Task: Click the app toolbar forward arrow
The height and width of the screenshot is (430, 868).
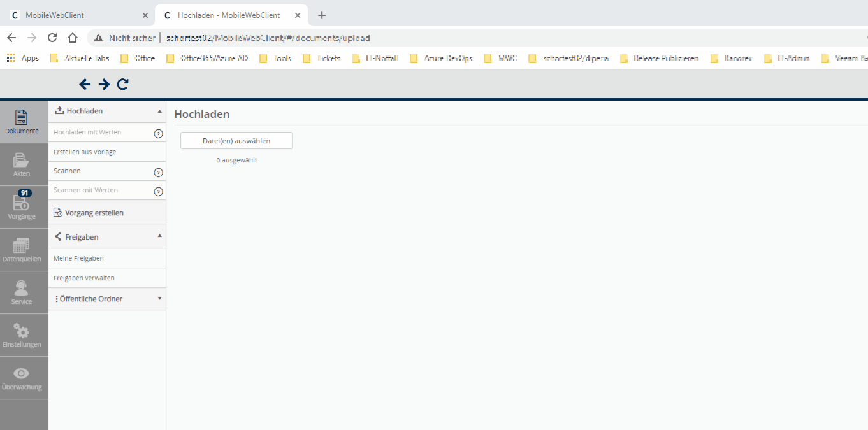Action: 104,84
